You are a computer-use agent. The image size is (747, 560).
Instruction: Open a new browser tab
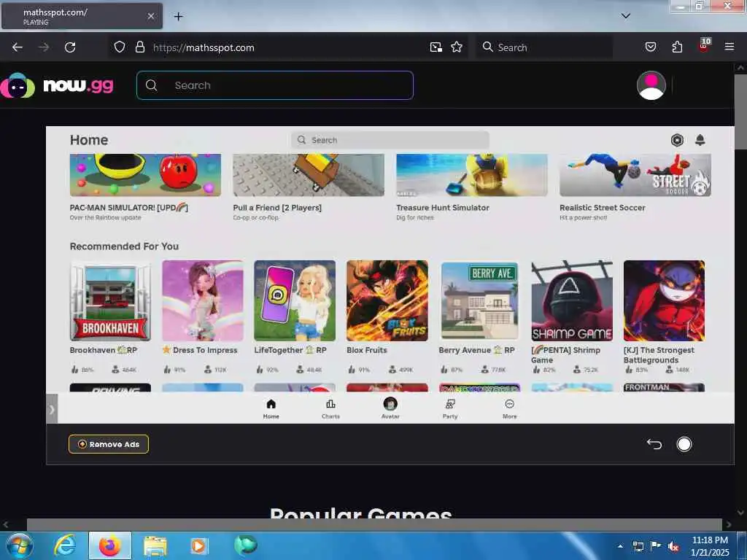178,17
